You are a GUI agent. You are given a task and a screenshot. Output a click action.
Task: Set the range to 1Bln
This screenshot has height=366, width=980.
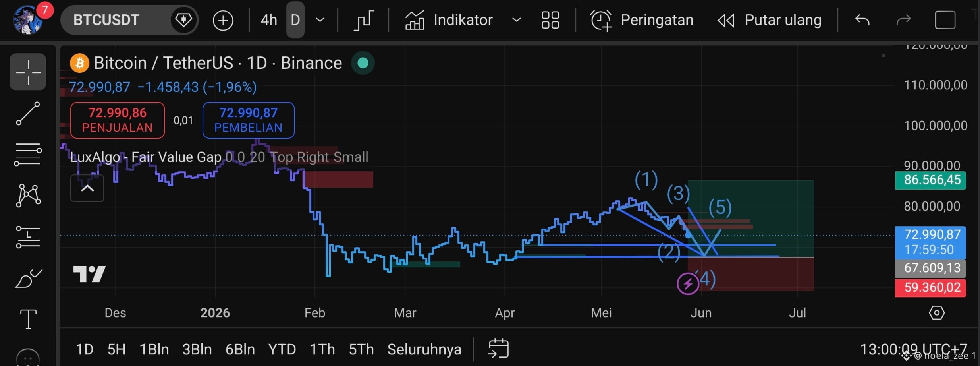pos(154,349)
